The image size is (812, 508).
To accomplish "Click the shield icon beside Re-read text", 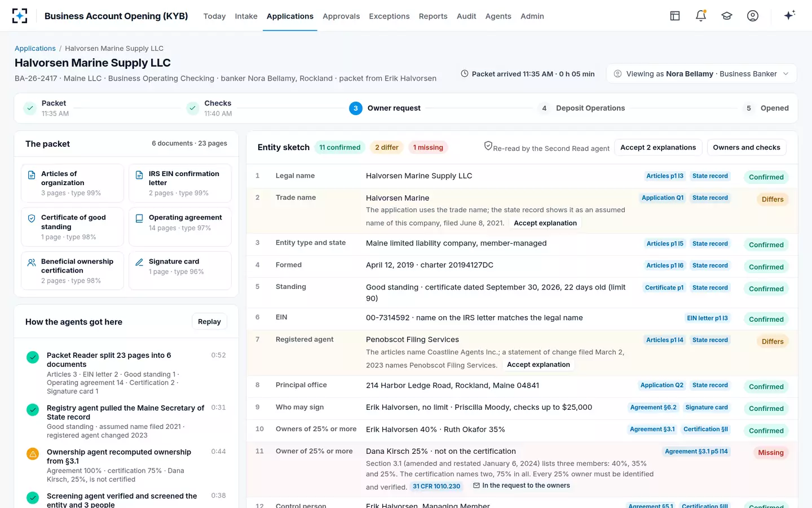I will pyautogui.click(x=488, y=146).
